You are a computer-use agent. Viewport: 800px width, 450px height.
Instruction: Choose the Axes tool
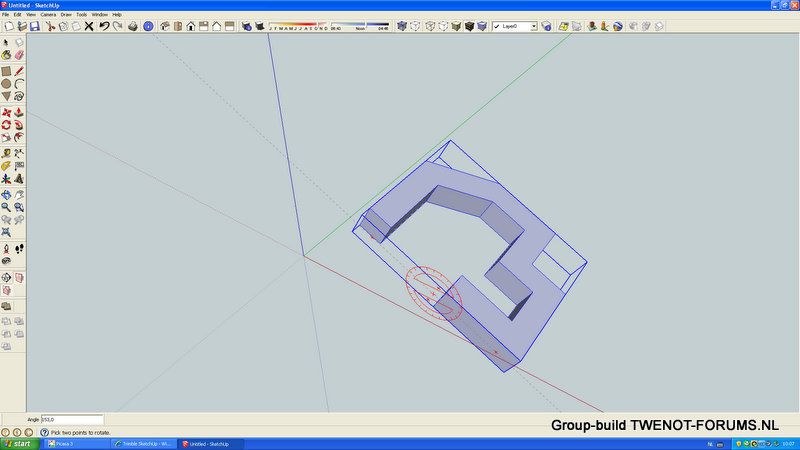[x=6, y=179]
